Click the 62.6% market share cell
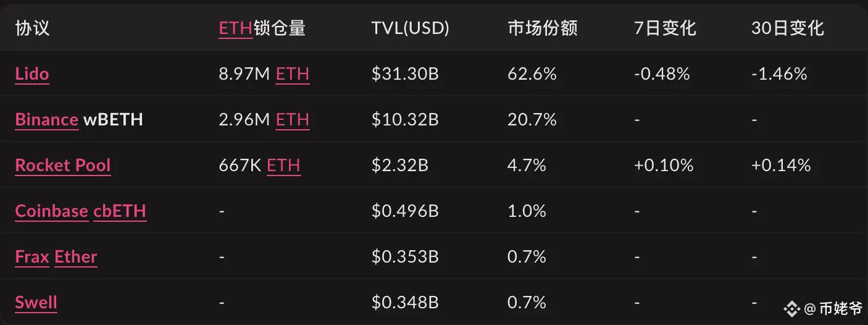The height and width of the screenshot is (325, 868). 532,74
